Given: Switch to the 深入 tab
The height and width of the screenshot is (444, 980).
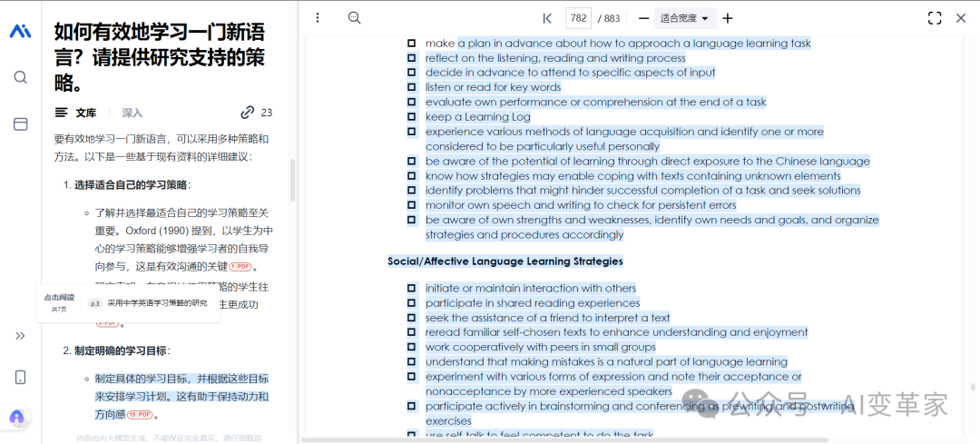Looking at the screenshot, I should (x=132, y=113).
